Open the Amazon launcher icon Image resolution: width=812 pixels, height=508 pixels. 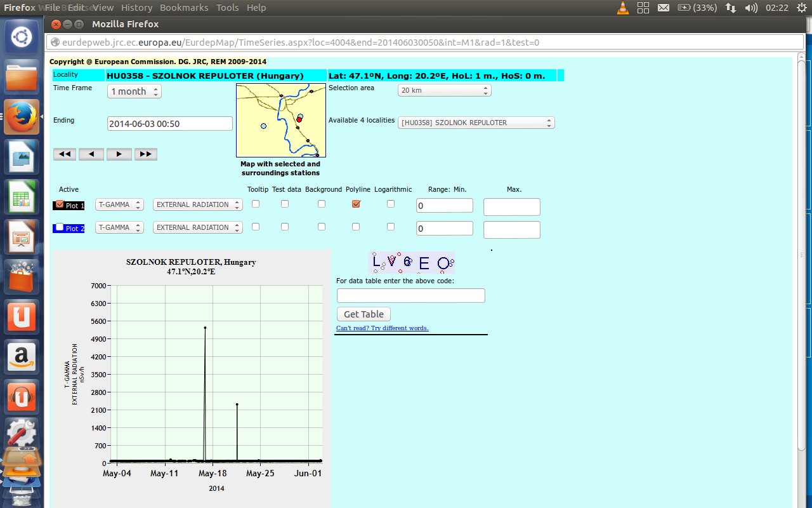[22, 356]
